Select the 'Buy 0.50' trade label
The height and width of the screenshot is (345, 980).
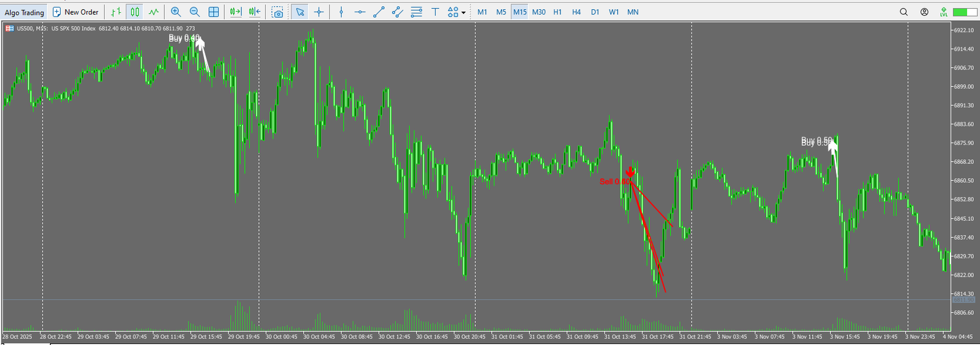(x=817, y=141)
